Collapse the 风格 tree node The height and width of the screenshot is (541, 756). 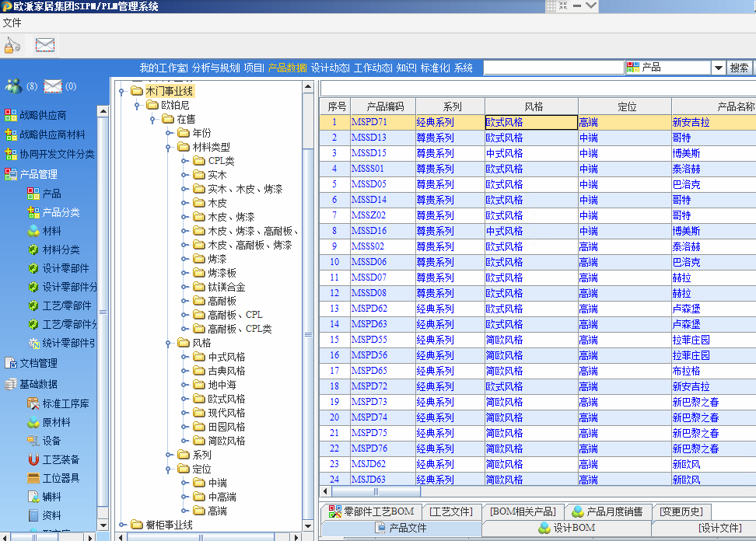click(x=169, y=343)
